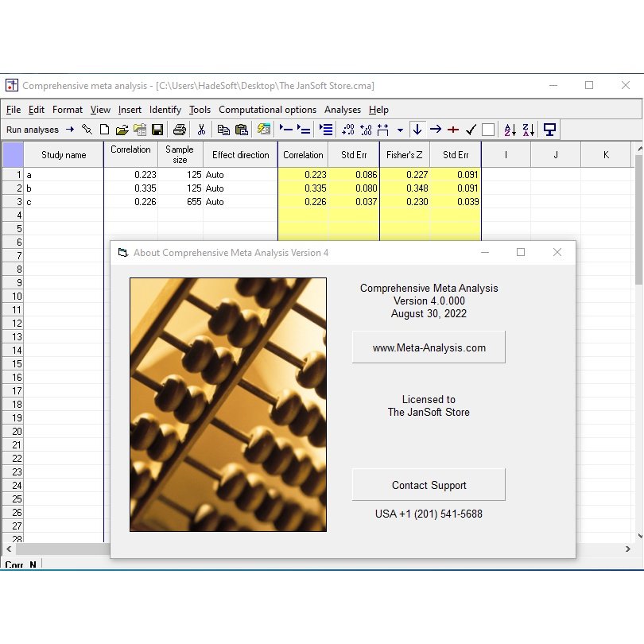Toggle the right arrow entry direction button
Viewport: 644px width, 644px height.
436,130
